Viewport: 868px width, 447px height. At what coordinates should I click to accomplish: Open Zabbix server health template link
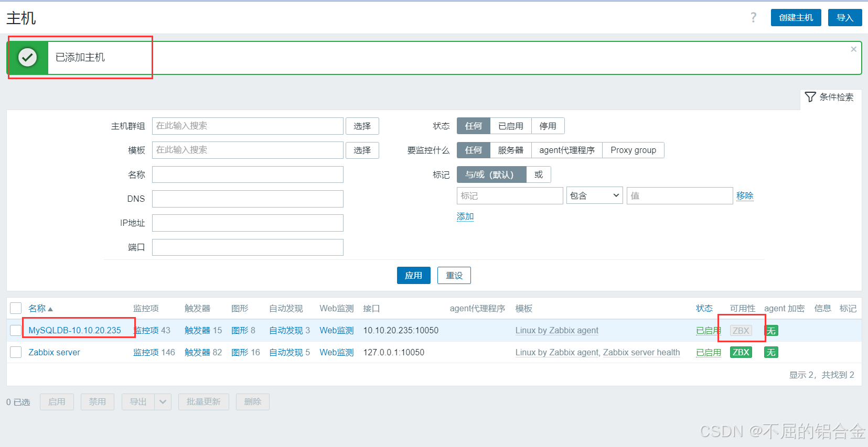click(x=641, y=352)
